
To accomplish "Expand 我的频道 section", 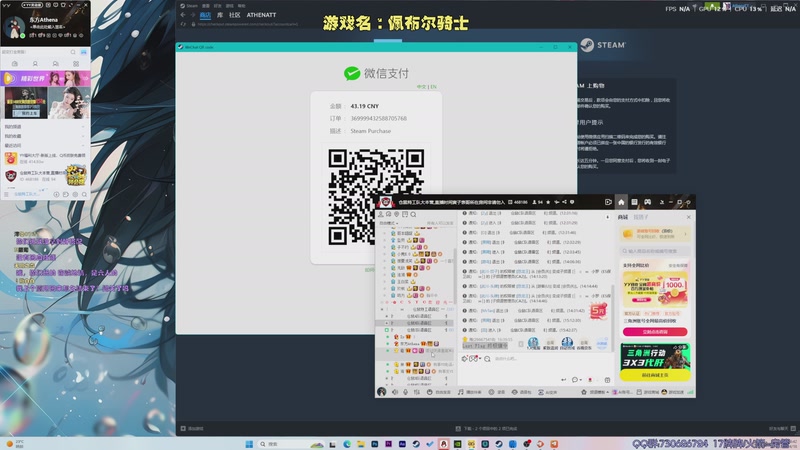I will click(x=45, y=127).
